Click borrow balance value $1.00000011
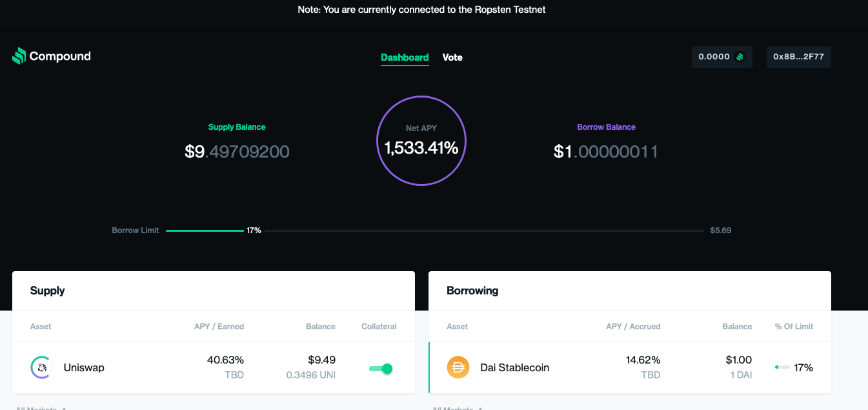Screen dimensions: 868x410 pyautogui.click(x=606, y=152)
